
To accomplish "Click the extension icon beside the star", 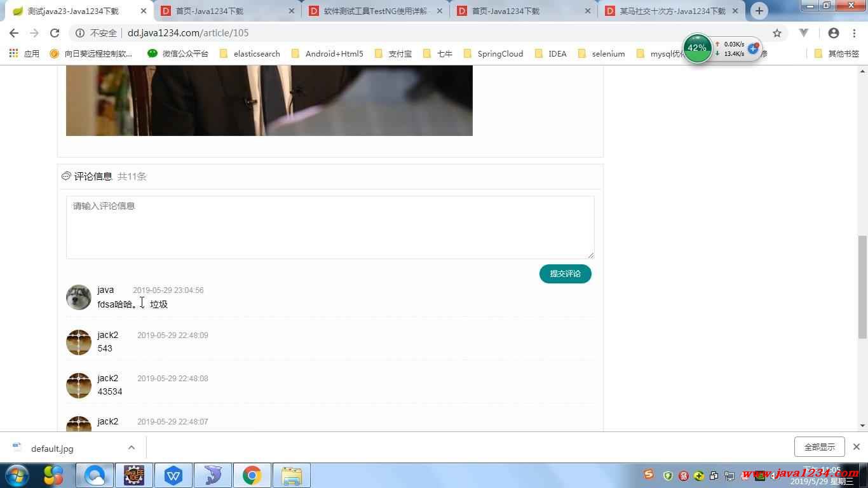I will (804, 33).
